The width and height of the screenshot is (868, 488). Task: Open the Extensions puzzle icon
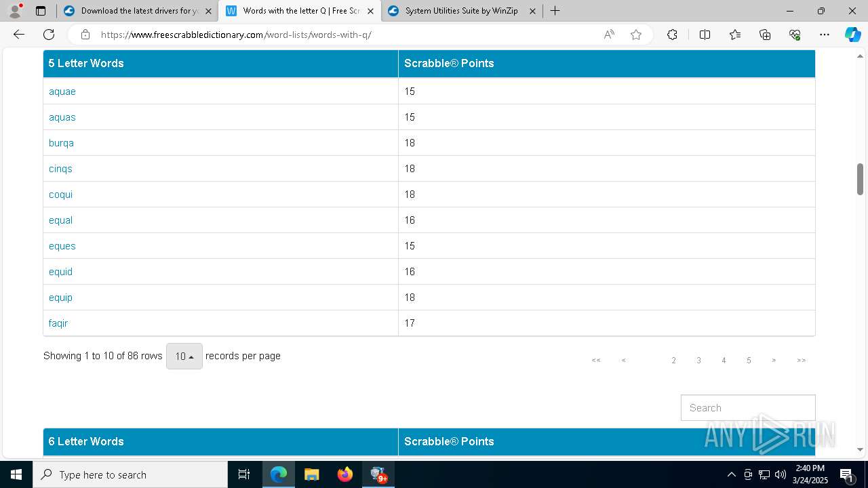672,35
